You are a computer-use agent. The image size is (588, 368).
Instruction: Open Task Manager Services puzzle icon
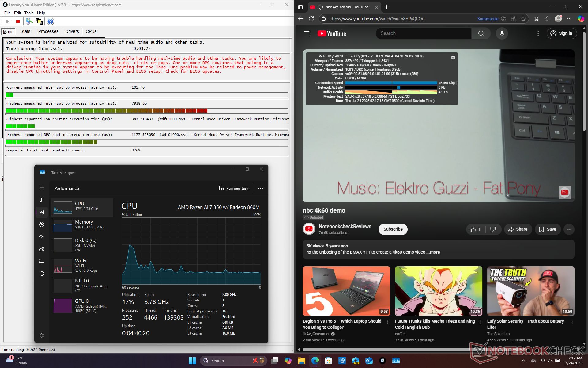click(42, 274)
